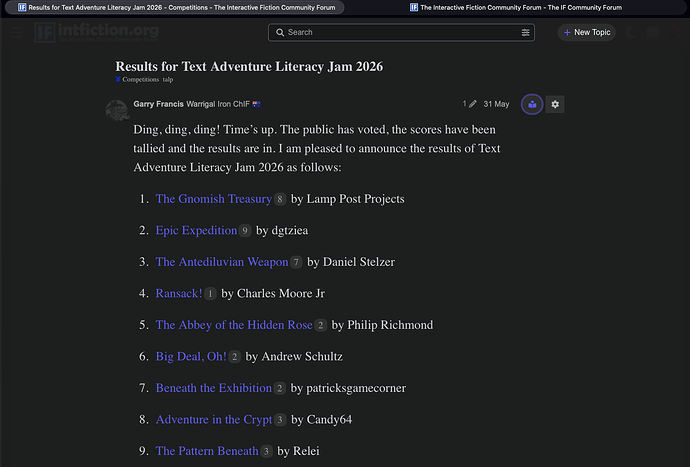
Task: Click the text 'by Relei'
Action: 298,451
